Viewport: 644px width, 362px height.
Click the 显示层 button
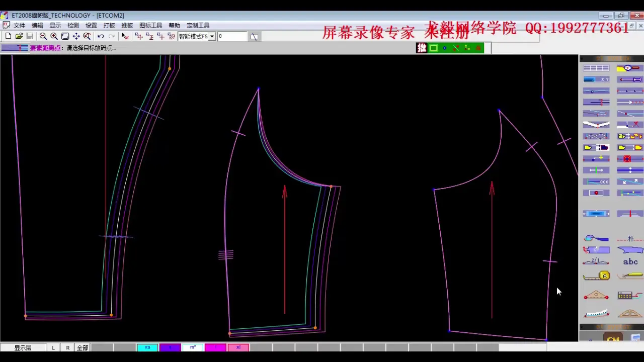pos(23,347)
